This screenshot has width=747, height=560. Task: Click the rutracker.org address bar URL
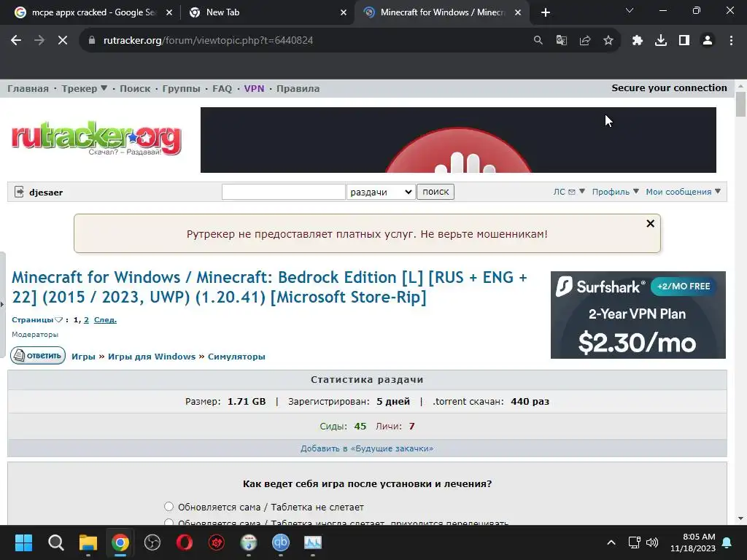click(208, 41)
